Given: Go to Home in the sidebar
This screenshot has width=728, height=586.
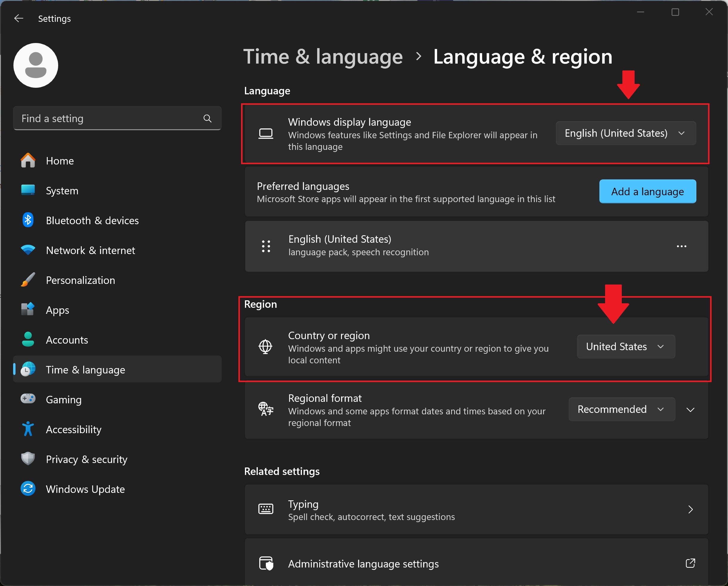Looking at the screenshot, I should click(x=117, y=160).
